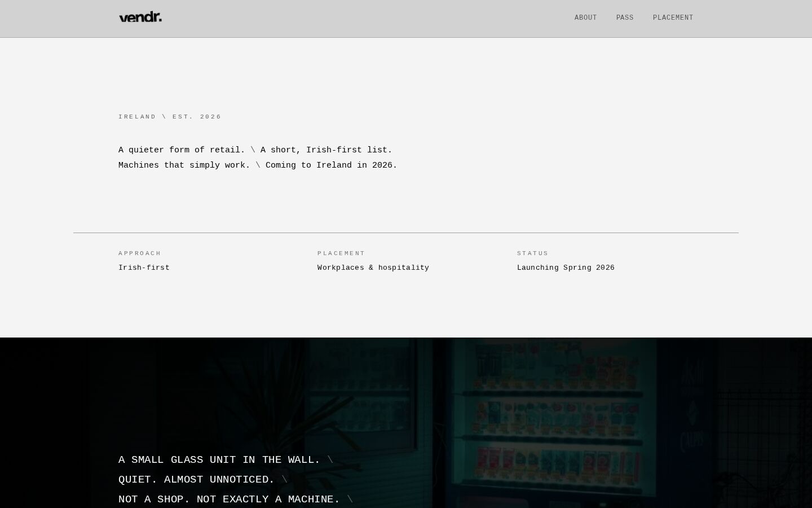Click 'Workplaces & hospitality' text
The width and height of the screenshot is (812, 508).
[x=373, y=268]
